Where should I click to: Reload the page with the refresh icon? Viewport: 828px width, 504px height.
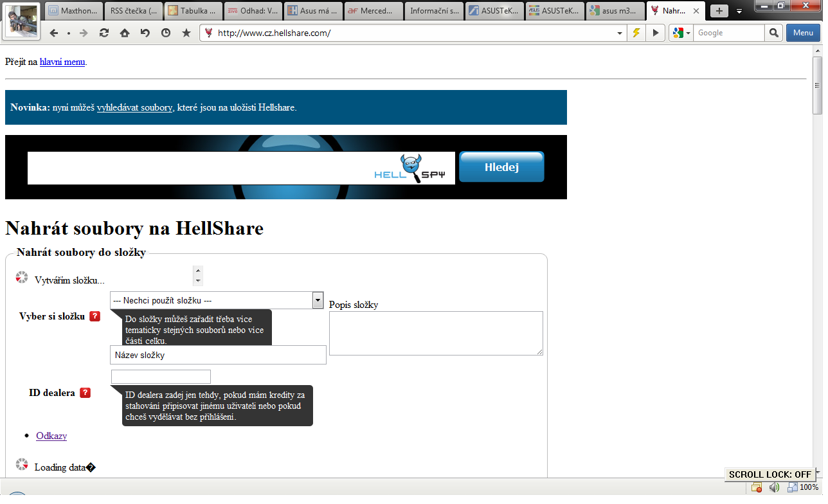point(104,33)
